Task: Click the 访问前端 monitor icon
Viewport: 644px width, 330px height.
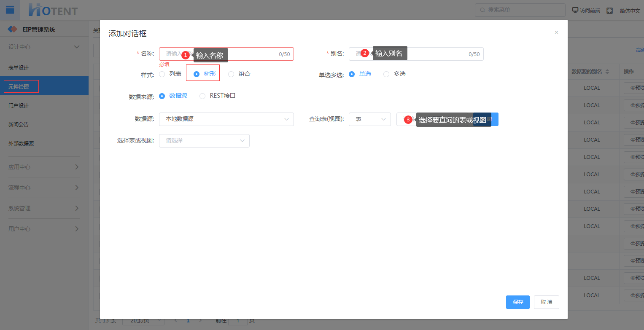Action: click(575, 10)
